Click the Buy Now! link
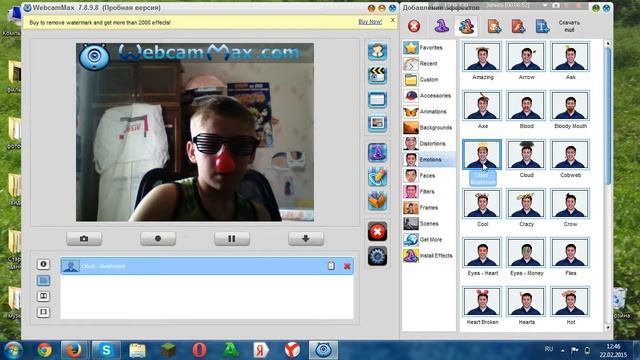Viewport: 640px width, 360px height. 370,22
